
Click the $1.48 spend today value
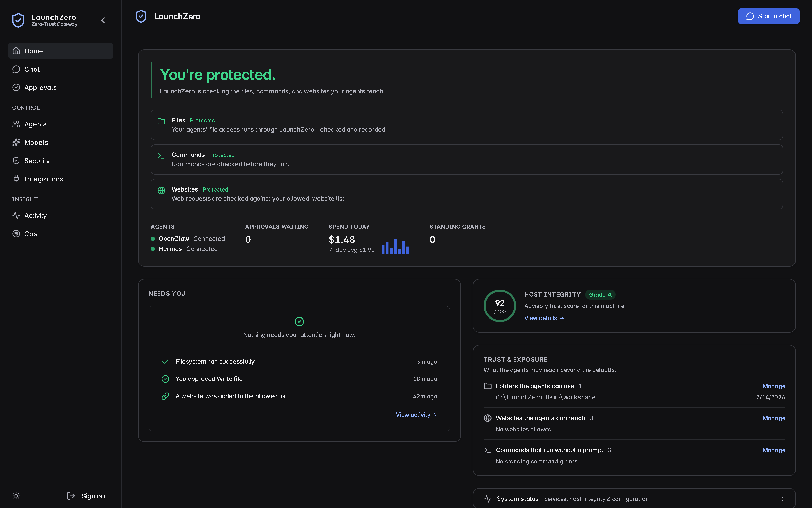tap(342, 240)
